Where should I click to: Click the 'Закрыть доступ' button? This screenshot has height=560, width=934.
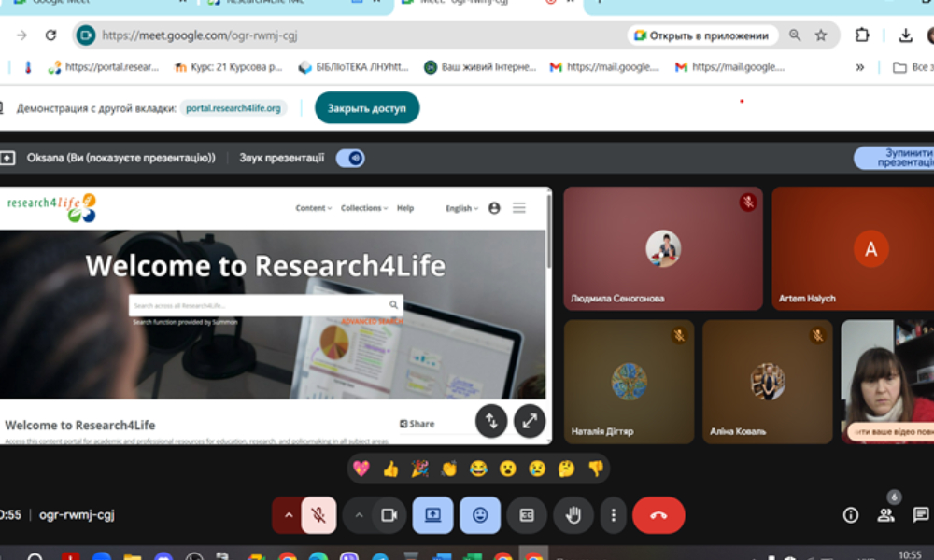(366, 108)
